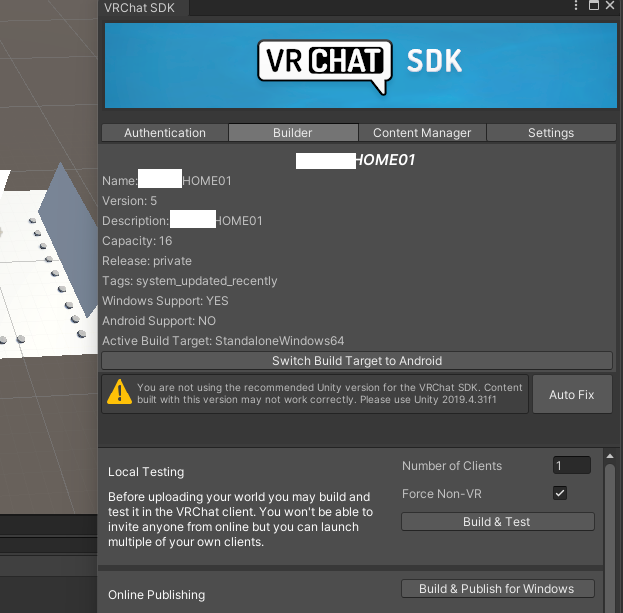The height and width of the screenshot is (613, 623).
Task: Click the 'Android Support: NO' text
Action: (159, 321)
